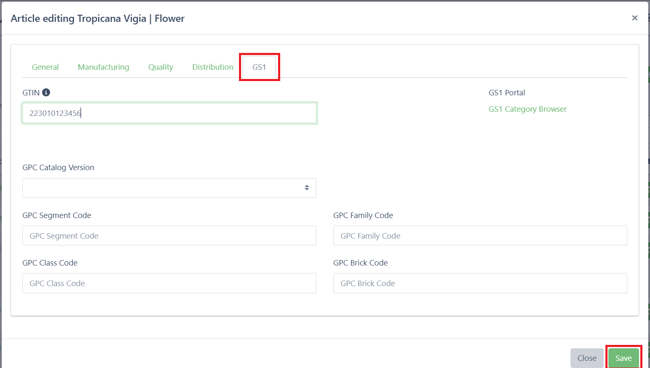Select the Quality tab
Viewport: 650px width, 368px height.
click(160, 67)
